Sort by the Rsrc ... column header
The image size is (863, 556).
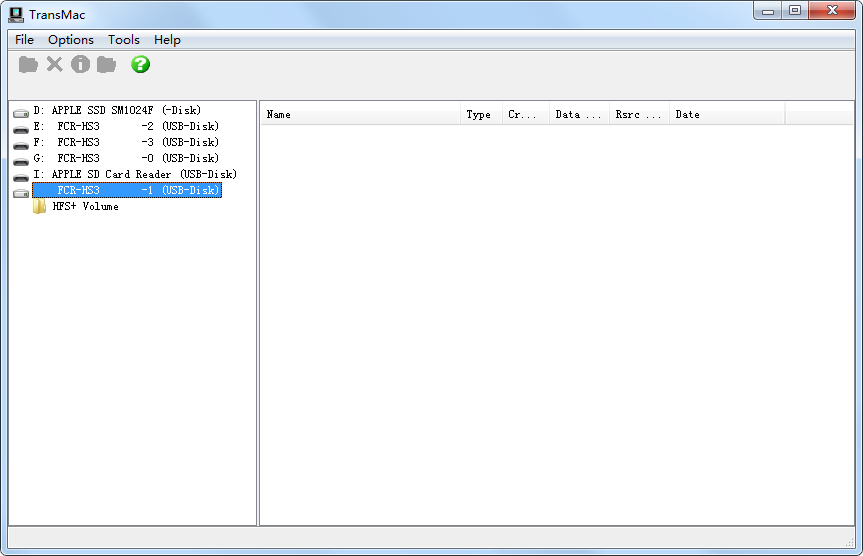(x=639, y=115)
